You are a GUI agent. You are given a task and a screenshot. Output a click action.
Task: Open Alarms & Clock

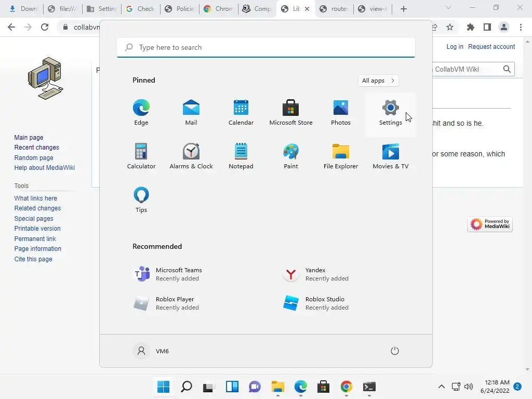(191, 156)
